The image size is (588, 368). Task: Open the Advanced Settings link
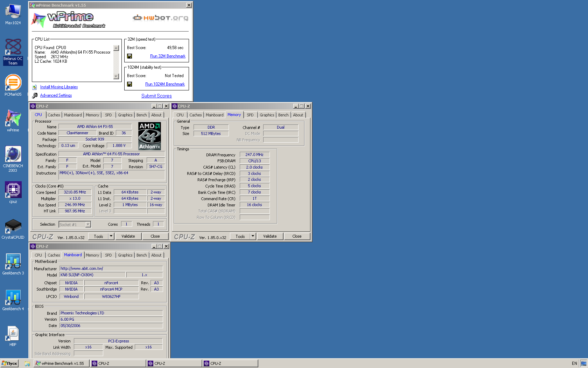56,95
